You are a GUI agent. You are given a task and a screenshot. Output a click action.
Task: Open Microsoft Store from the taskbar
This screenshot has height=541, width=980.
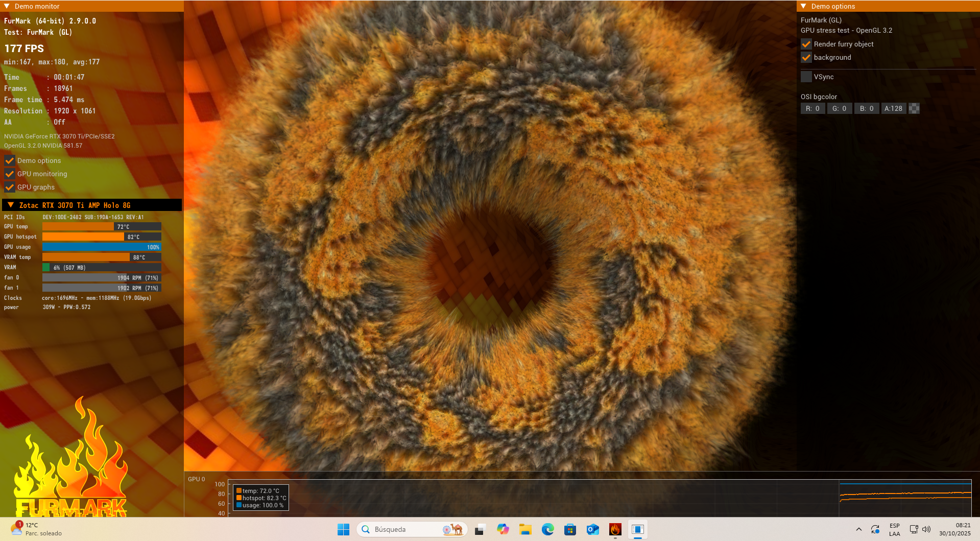click(570, 529)
